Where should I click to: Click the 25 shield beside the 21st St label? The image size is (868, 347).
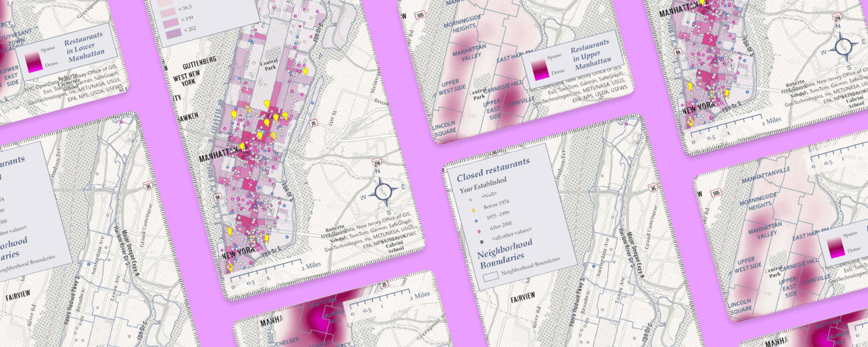click(x=314, y=123)
